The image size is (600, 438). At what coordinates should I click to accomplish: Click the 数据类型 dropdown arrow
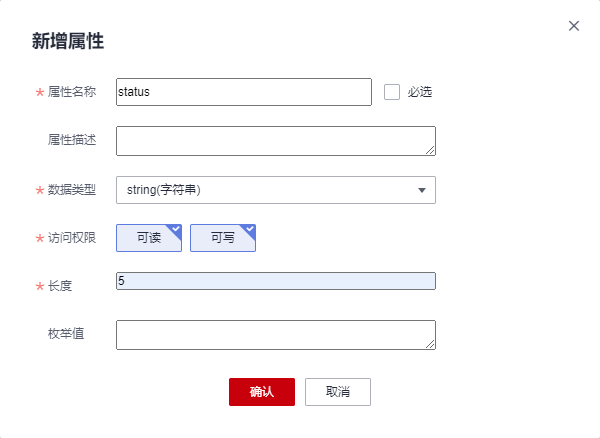tap(422, 190)
